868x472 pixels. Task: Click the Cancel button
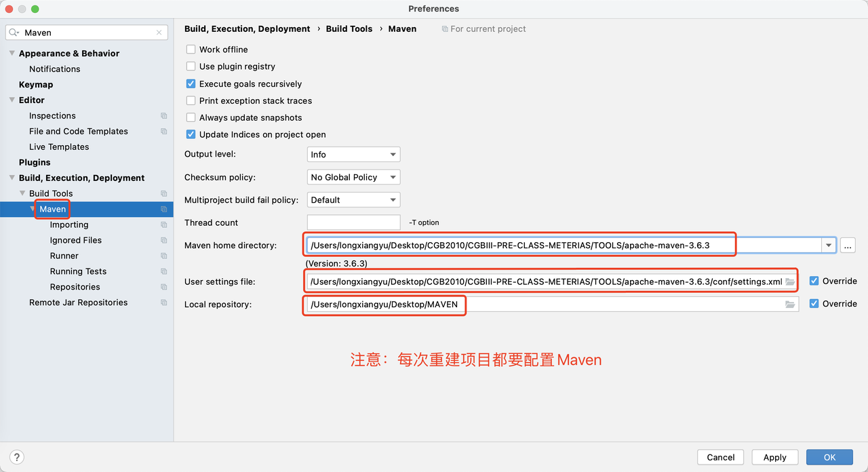click(721, 457)
